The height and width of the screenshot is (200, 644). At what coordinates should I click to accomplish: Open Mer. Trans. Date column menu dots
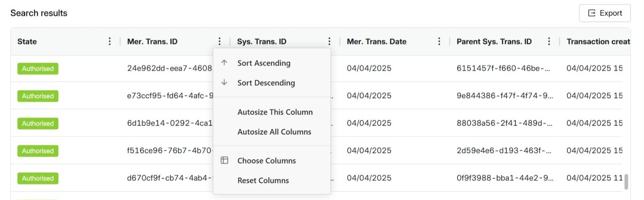439,41
